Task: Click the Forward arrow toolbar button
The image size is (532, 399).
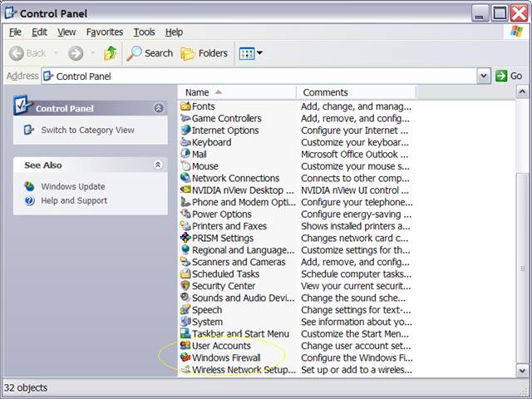Action: (x=76, y=53)
